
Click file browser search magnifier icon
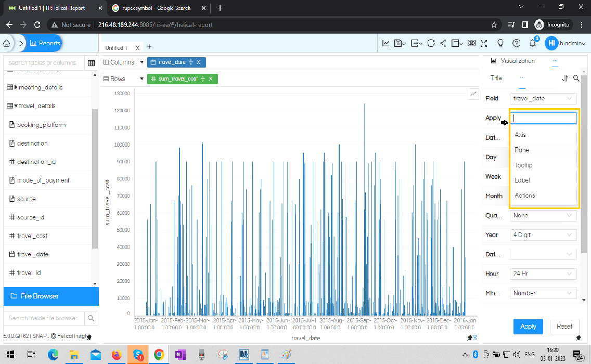tap(91, 318)
